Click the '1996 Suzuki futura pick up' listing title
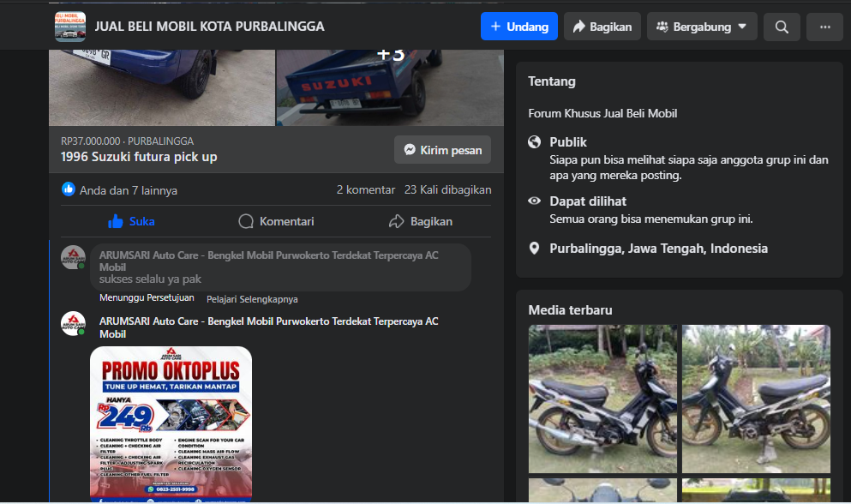The height and width of the screenshot is (504, 851). (x=139, y=157)
